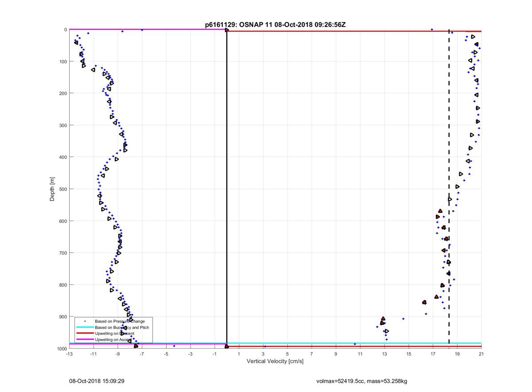Viewport: 532px width, 392px height.
Task: Click legend entry 'Based on Buoyancy and Pitch'
Action: coord(122,327)
